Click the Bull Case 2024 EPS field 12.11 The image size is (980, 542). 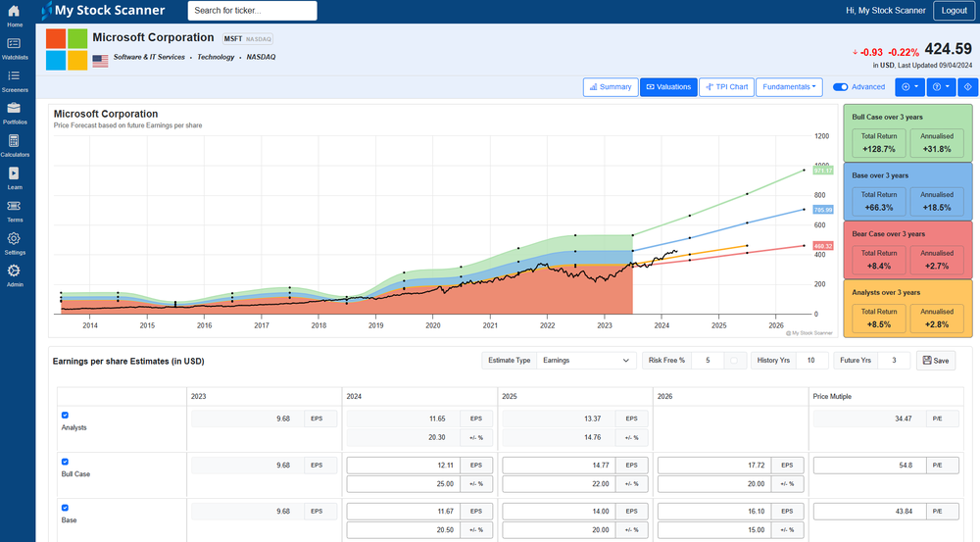(x=403, y=466)
